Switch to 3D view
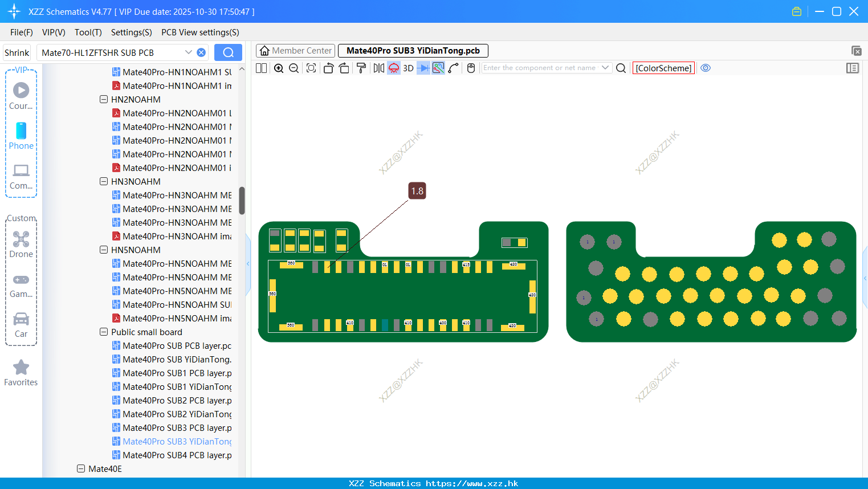 [408, 68]
